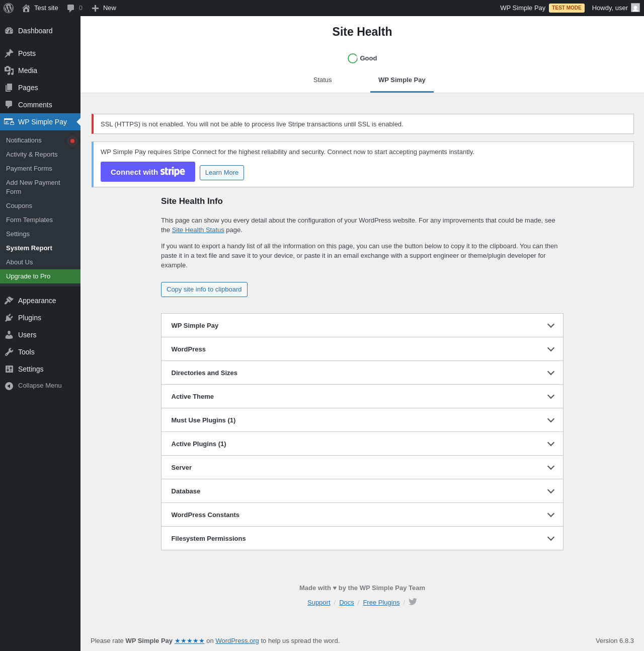Expand the Database section

(x=362, y=491)
